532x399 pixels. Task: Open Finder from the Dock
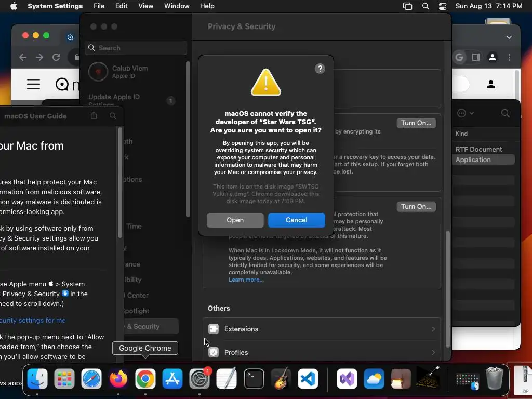click(x=37, y=379)
